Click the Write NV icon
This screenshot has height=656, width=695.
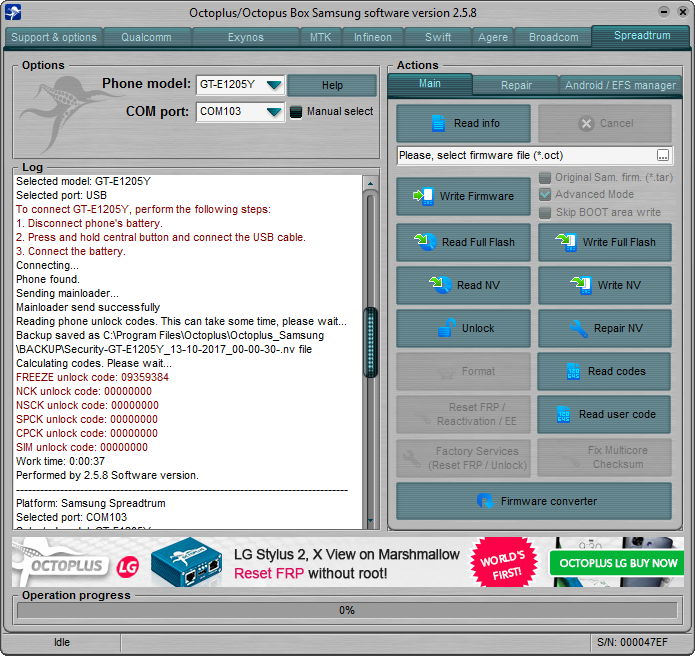[581, 285]
